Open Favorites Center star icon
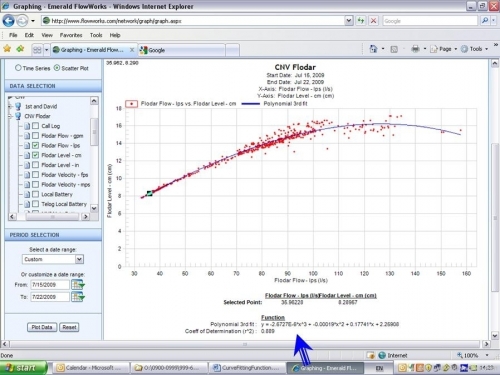Screen dimensions: 500x375 7,49
